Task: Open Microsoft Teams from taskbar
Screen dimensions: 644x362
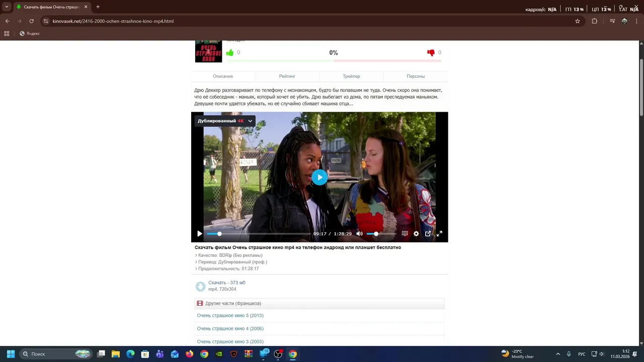Action: [x=160, y=354]
